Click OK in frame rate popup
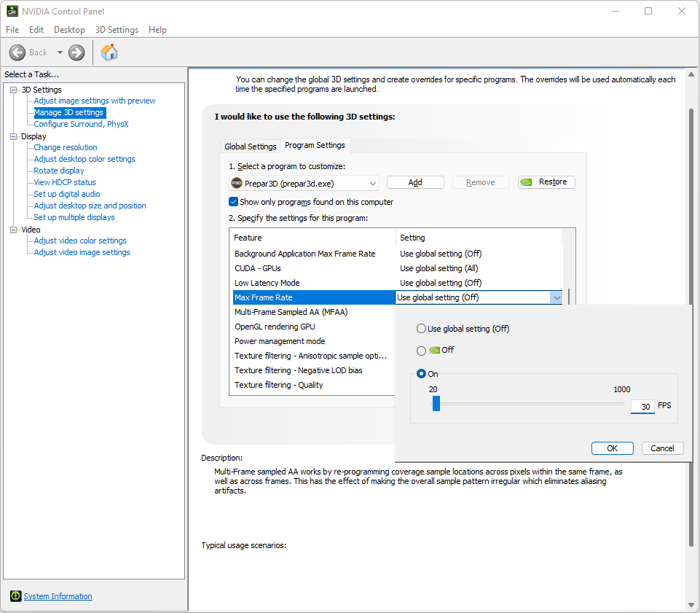 [612, 448]
